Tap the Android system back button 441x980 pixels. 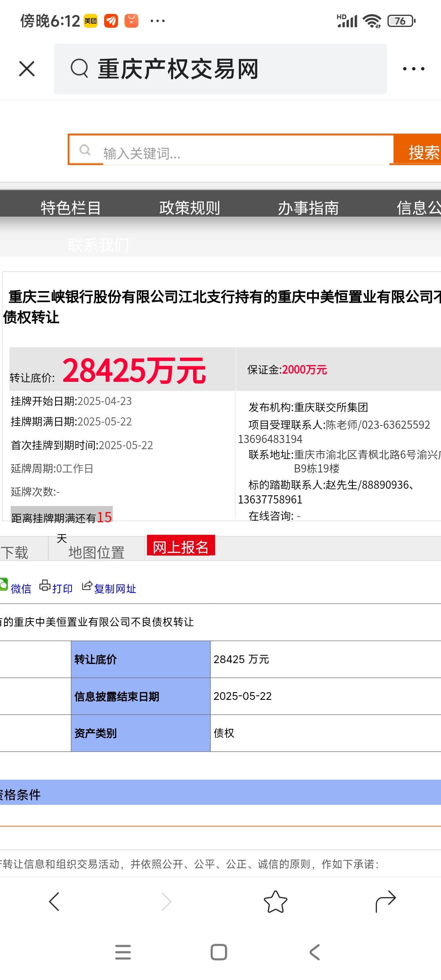coord(315,952)
